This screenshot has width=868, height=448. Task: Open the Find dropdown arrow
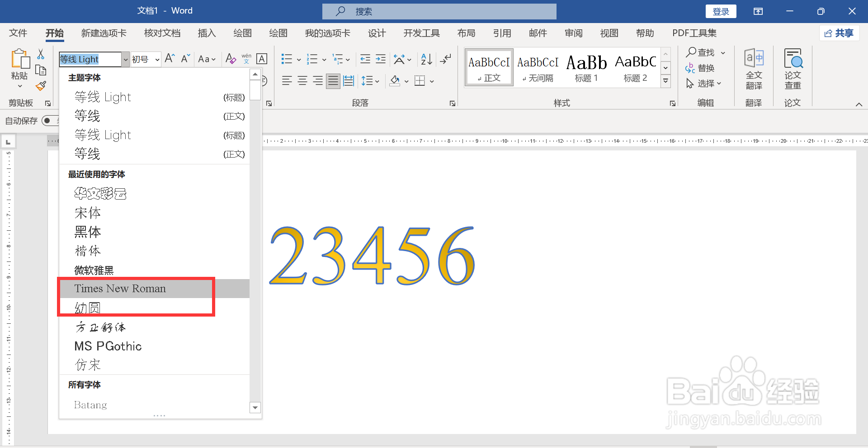[x=723, y=53]
